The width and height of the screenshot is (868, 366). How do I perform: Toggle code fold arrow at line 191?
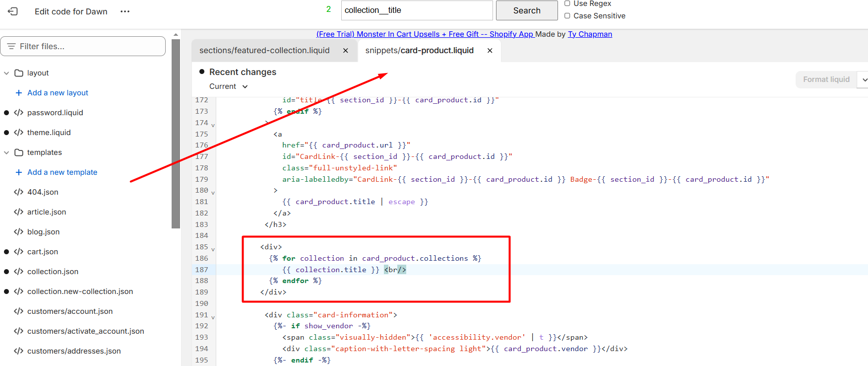[213, 317]
